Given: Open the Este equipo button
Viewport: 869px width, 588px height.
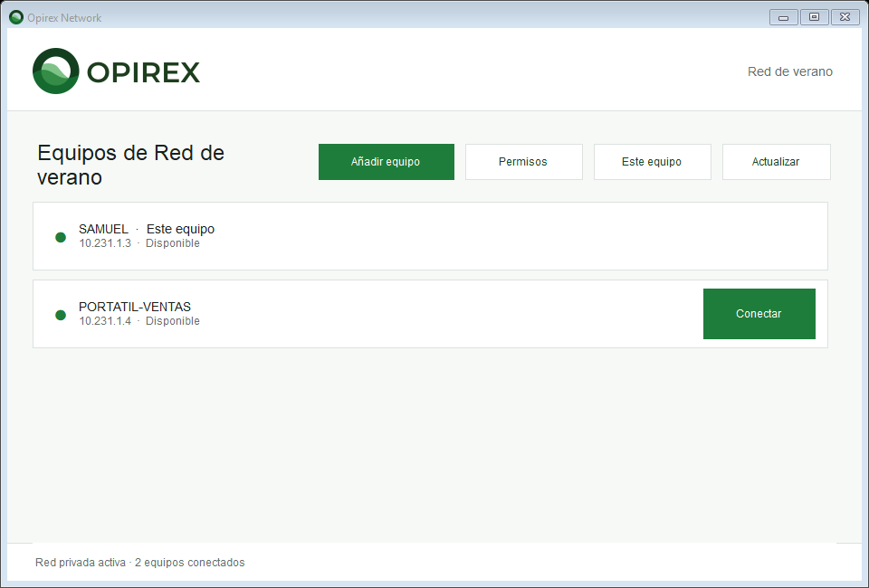Looking at the screenshot, I should pyautogui.click(x=653, y=162).
